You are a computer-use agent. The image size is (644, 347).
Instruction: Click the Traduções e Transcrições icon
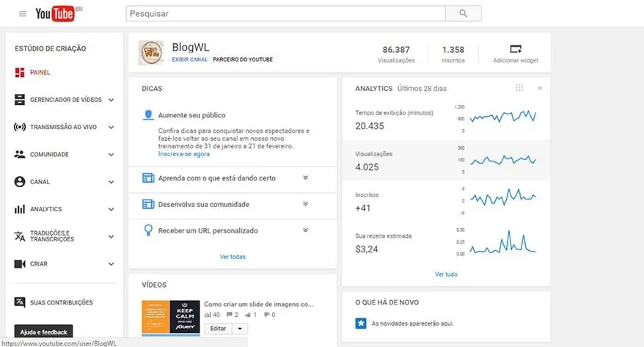pos(19,236)
